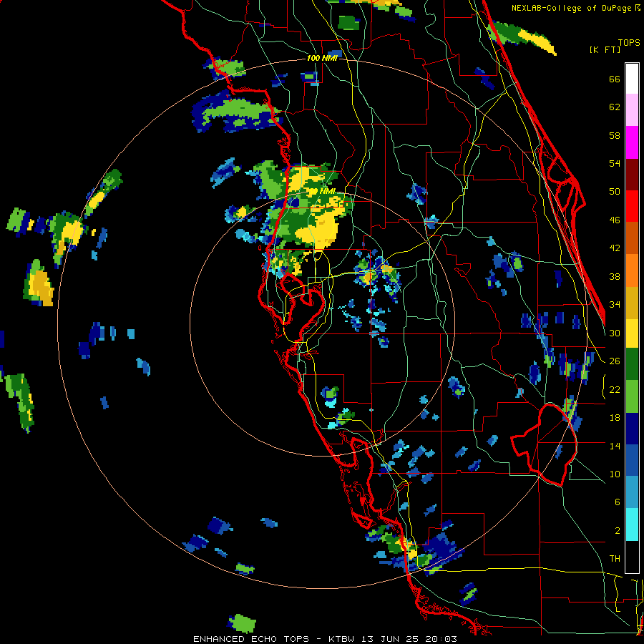644x644 pixels.
Task: Click the legend value '2'
Action: coord(618,531)
